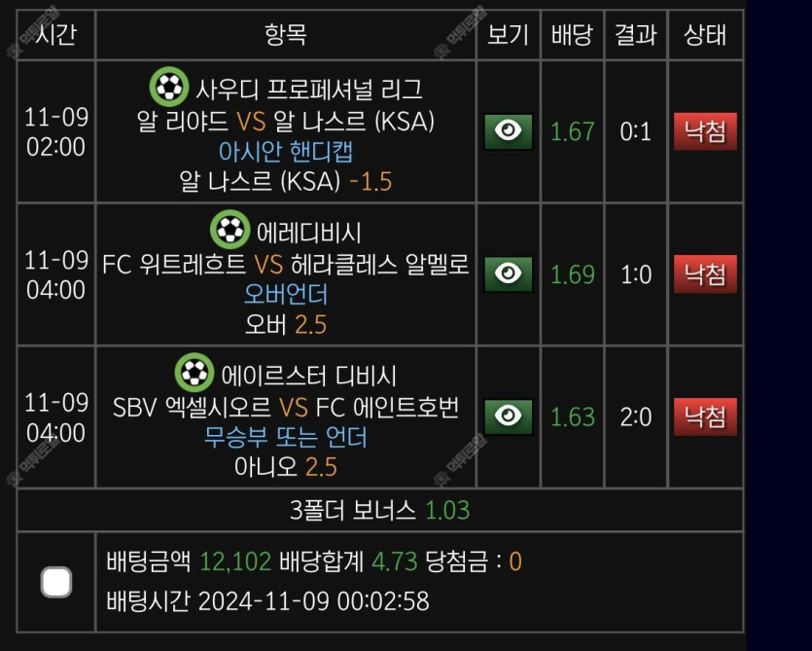The height and width of the screenshot is (651, 812).
Task: Select the 낙첨 label for 엑셀시오르 match
Action: 705,416
